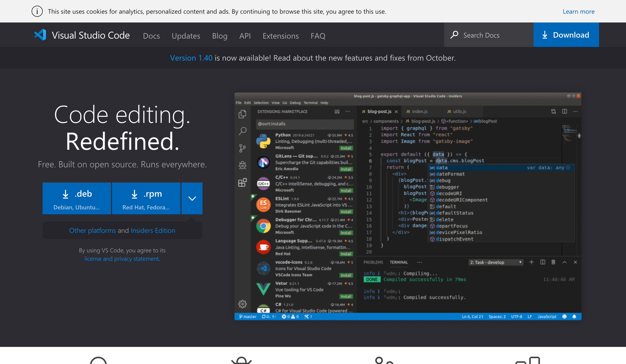626x364 pixels.
Task: Click the Explorer files icon in the screenshot's activity bar
Action: (x=242, y=114)
